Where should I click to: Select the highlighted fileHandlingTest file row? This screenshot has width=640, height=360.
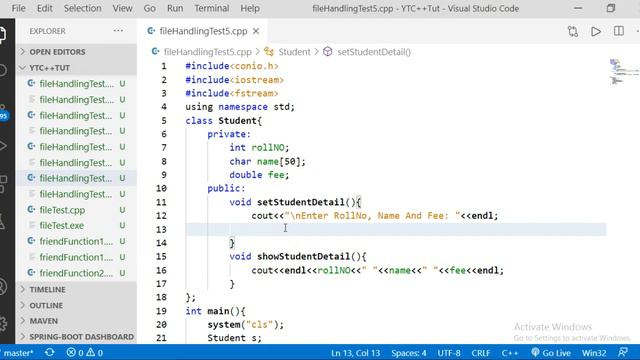click(x=76, y=178)
